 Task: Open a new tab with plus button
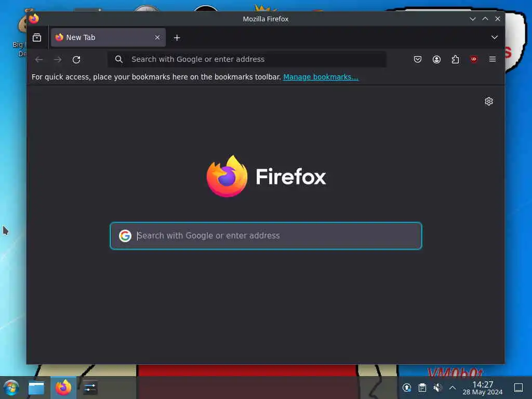[x=177, y=37]
